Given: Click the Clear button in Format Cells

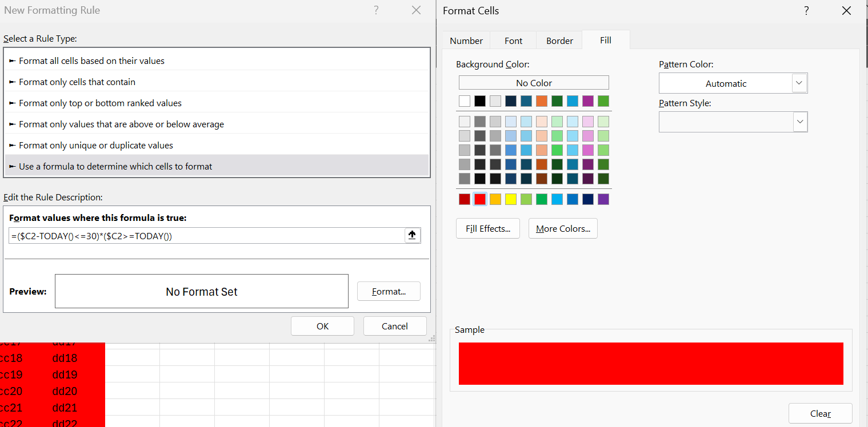Looking at the screenshot, I should coord(820,413).
